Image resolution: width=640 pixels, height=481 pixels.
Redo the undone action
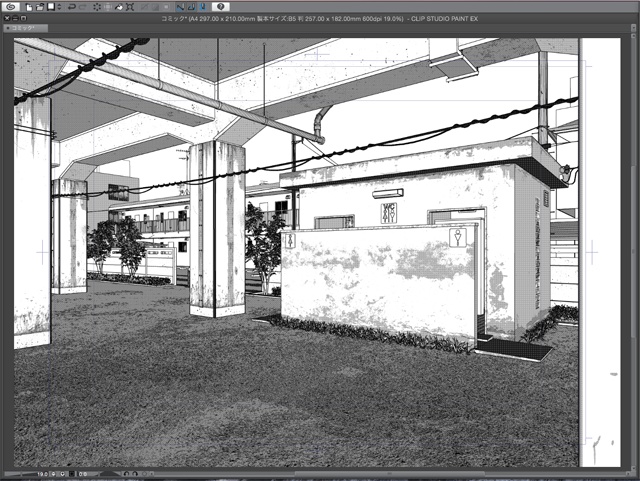point(82,7)
